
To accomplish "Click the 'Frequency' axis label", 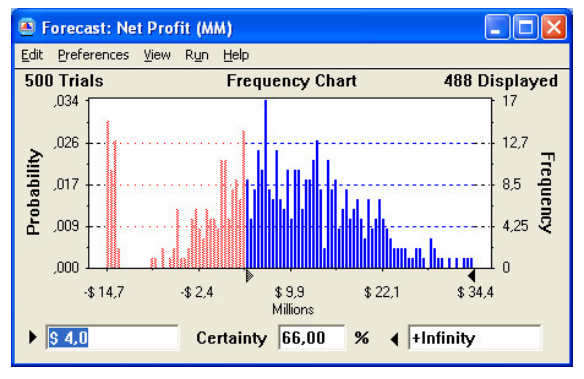I will point(547,192).
